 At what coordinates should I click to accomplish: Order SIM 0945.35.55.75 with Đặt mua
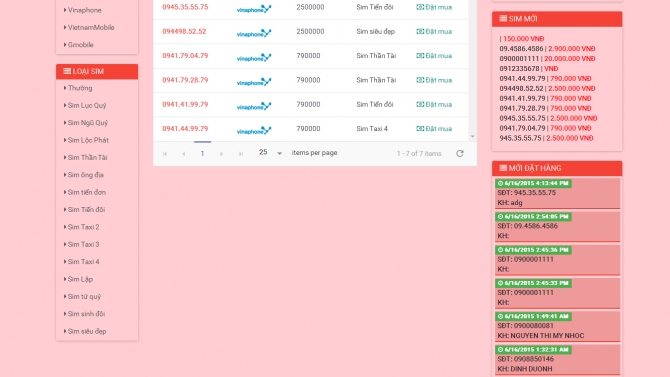tap(434, 7)
